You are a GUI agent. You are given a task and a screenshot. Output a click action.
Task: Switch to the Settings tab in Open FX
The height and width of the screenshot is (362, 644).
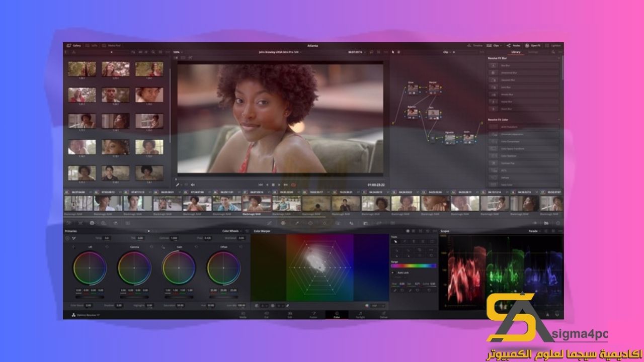click(x=533, y=52)
